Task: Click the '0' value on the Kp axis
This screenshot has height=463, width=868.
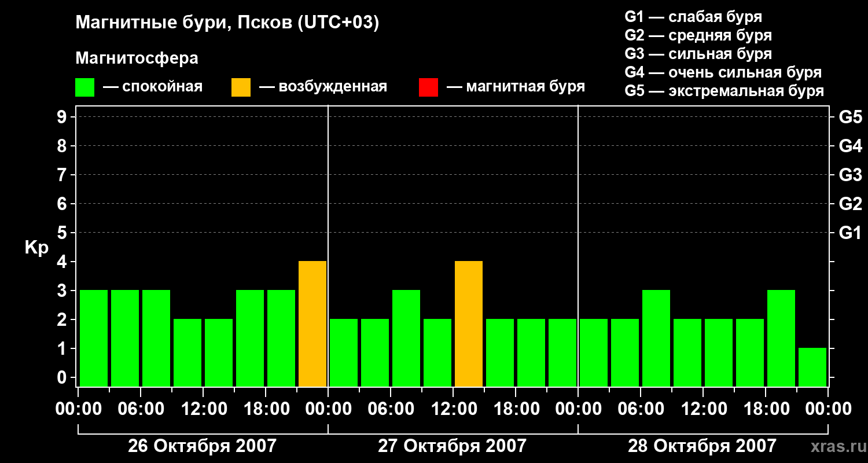Action: pos(62,377)
